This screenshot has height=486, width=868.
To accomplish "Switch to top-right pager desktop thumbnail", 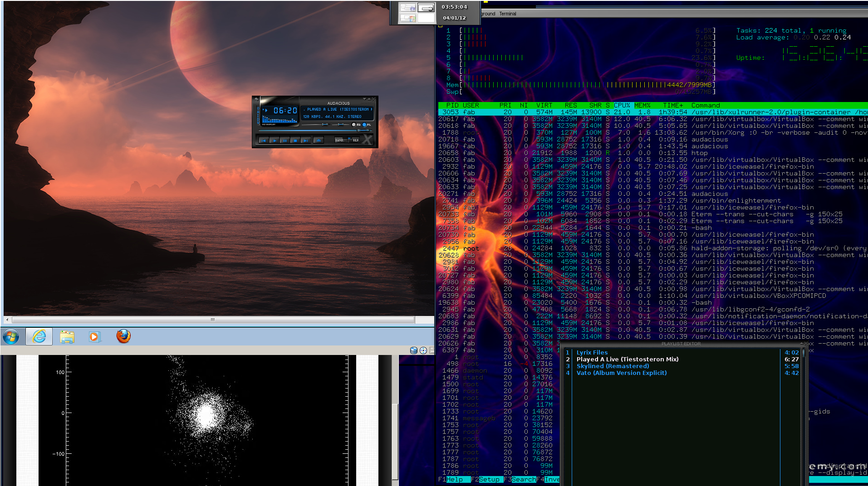I will tap(426, 8).
